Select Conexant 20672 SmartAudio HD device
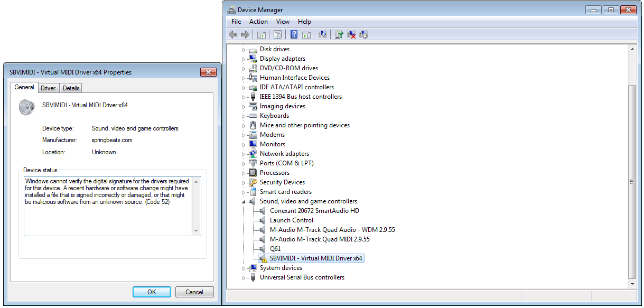 [314, 211]
